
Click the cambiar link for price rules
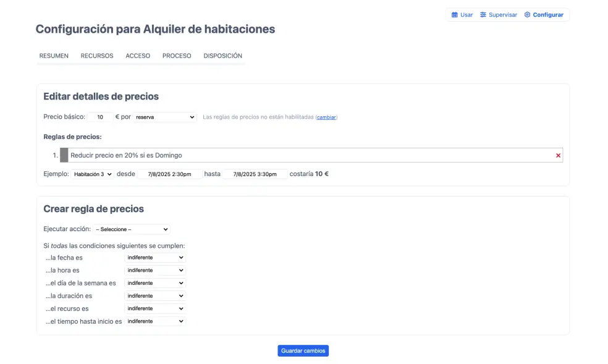click(x=326, y=117)
